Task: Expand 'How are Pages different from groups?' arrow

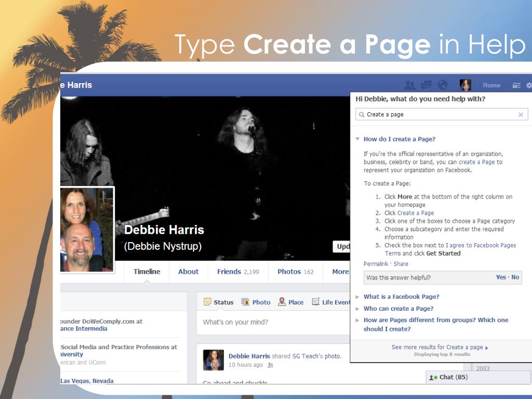Action: click(357, 320)
